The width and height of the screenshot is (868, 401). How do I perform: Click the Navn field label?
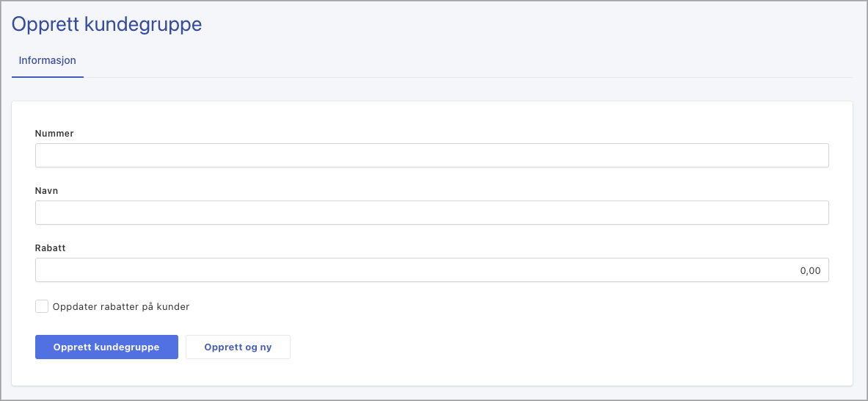click(46, 191)
